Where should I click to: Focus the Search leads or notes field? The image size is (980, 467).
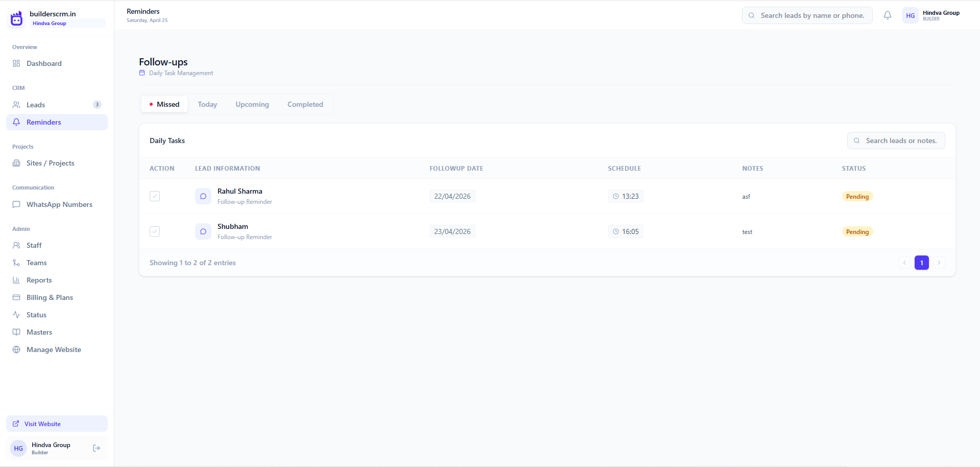tap(901, 141)
